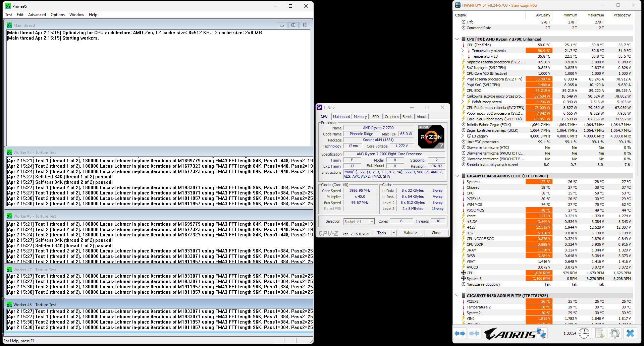Start logging with the sheet-plus icon
Image resolution: width=644 pixels, height=346 pixels.
click(x=599, y=334)
